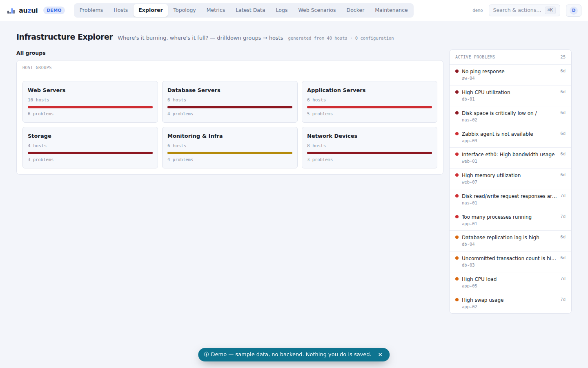Select High CPU load on app-05
This screenshot has width=588, height=368.
pos(510,283)
